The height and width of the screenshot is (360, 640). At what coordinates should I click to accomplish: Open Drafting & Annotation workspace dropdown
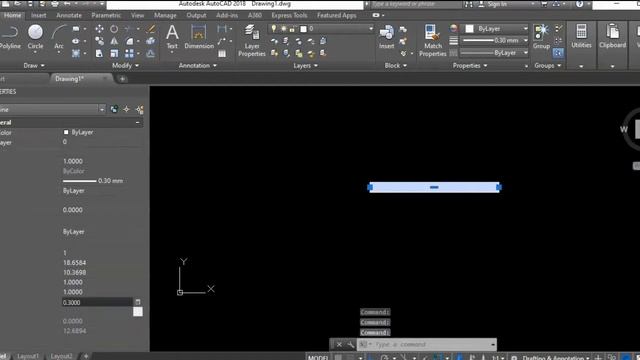tap(555, 358)
